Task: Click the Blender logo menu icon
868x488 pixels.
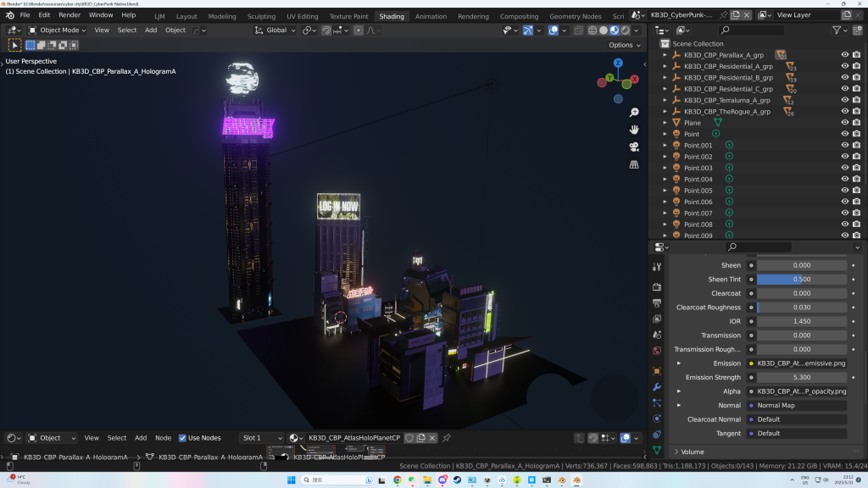Action: coord(10,15)
